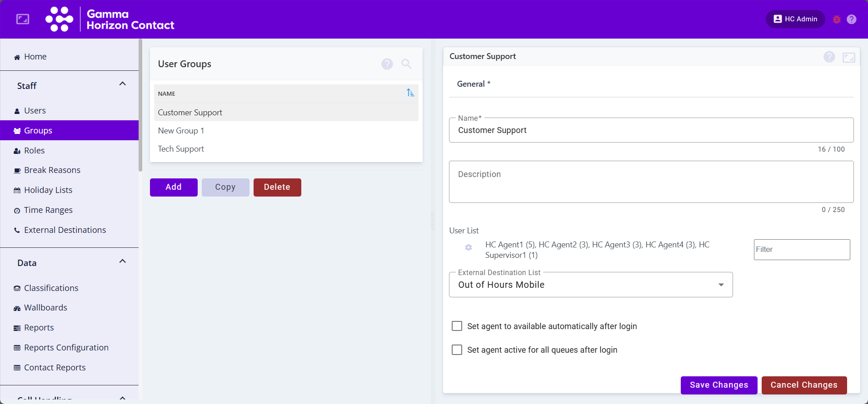Screen dimensions: 868x404
Task: Open help icon in Customer Support panel
Action: click(829, 57)
